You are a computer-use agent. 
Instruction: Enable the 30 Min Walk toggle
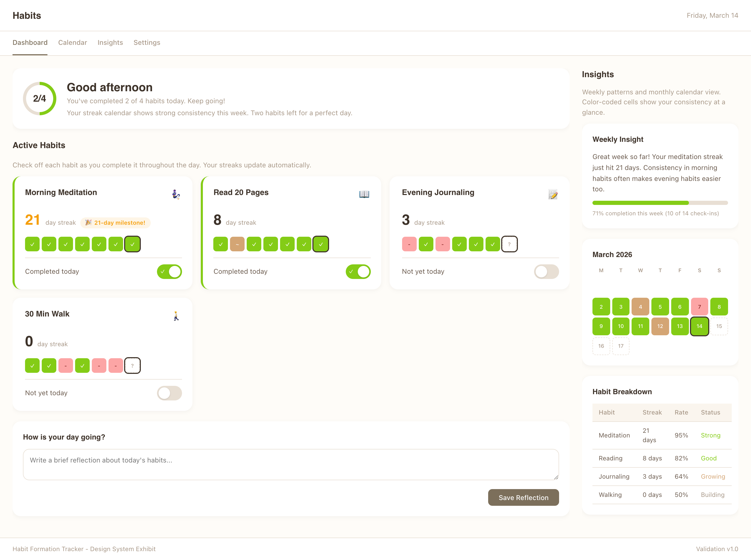(x=169, y=393)
